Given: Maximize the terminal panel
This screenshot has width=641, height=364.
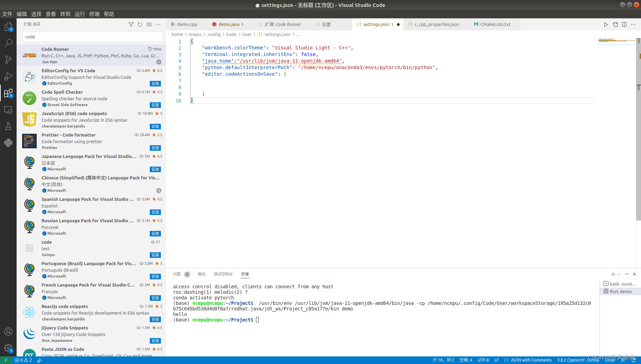Looking at the screenshot, I should click(627, 274).
